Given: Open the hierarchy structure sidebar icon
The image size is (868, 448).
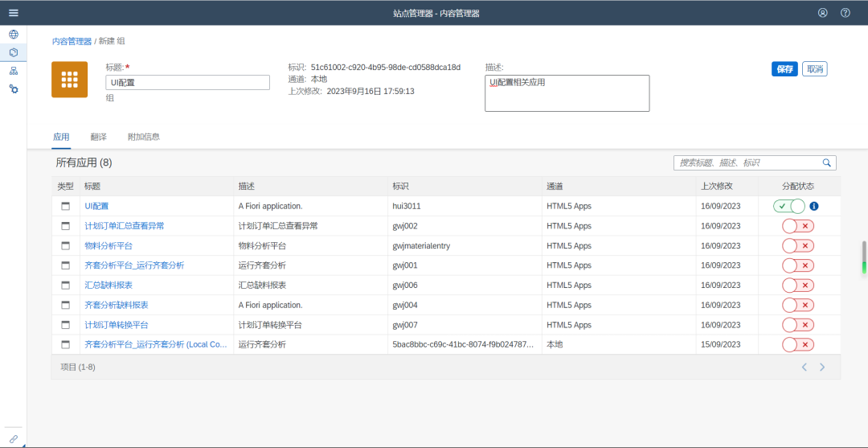Looking at the screenshot, I should pyautogui.click(x=14, y=71).
